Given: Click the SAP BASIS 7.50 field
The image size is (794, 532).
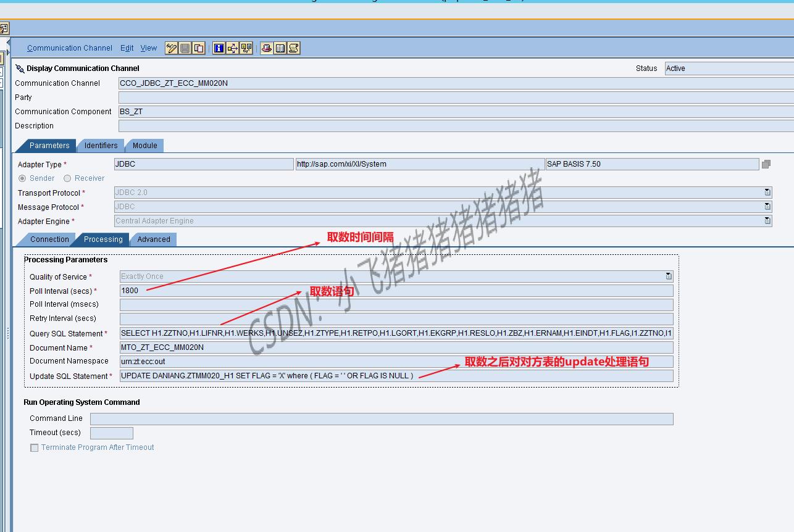Looking at the screenshot, I should click(x=652, y=164).
